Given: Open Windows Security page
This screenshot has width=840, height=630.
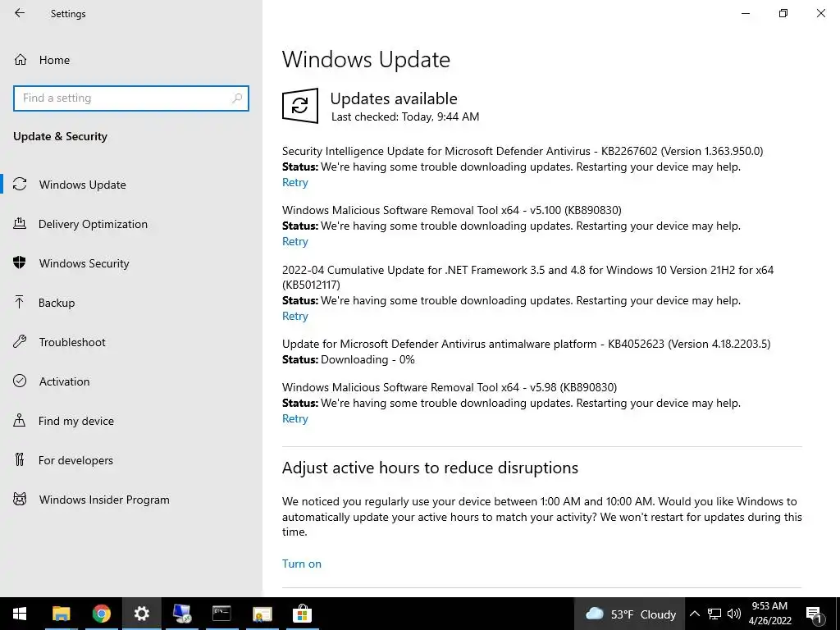Looking at the screenshot, I should coord(84,263).
